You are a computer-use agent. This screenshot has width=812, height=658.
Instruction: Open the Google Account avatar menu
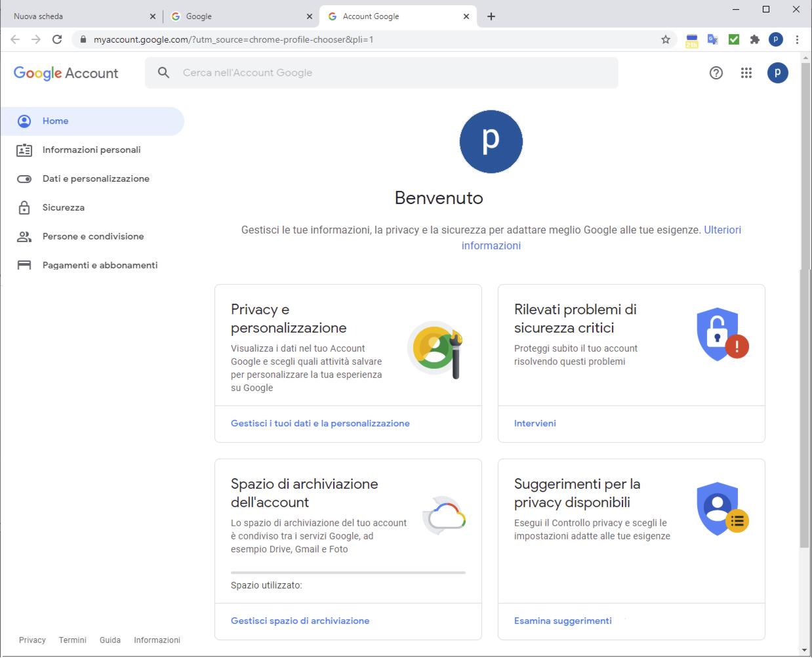point(777,73)
